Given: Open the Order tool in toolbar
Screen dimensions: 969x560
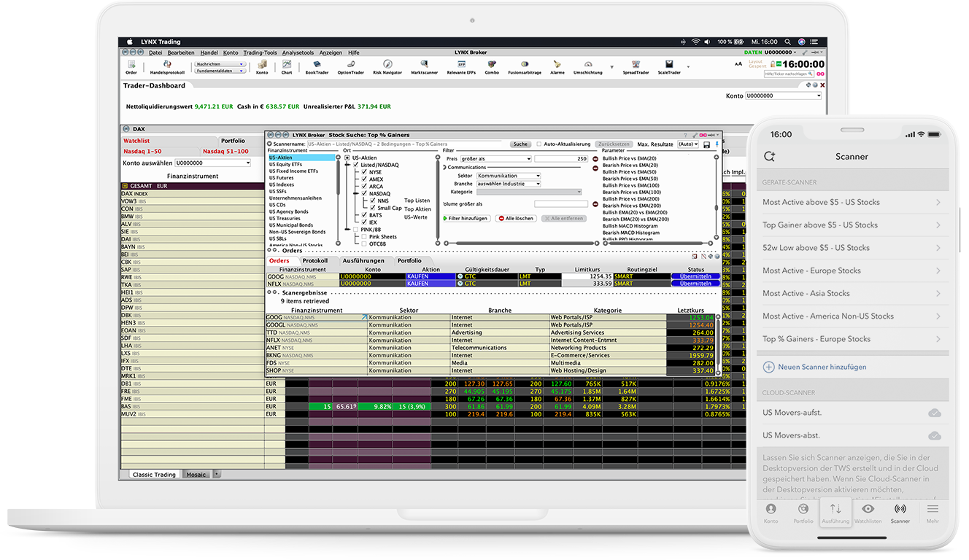Looking at the screenshot, I should (x=131, y=67).
